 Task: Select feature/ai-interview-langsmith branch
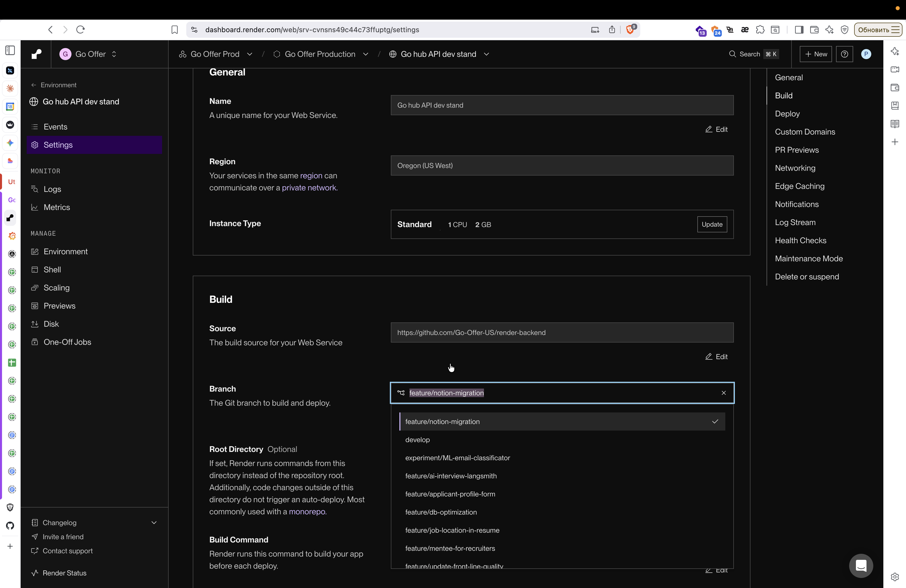pyautogui.click(x=562, y=476)
